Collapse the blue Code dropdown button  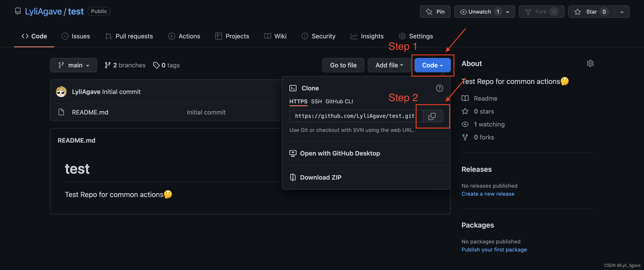click(x=432, y=65)
